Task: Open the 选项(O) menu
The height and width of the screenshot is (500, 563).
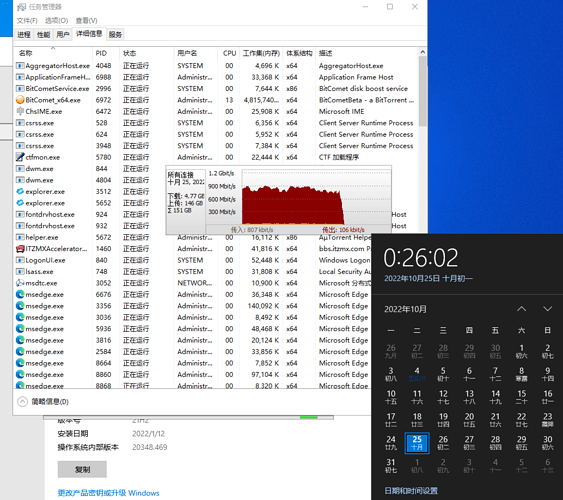Action: point(56,20)
